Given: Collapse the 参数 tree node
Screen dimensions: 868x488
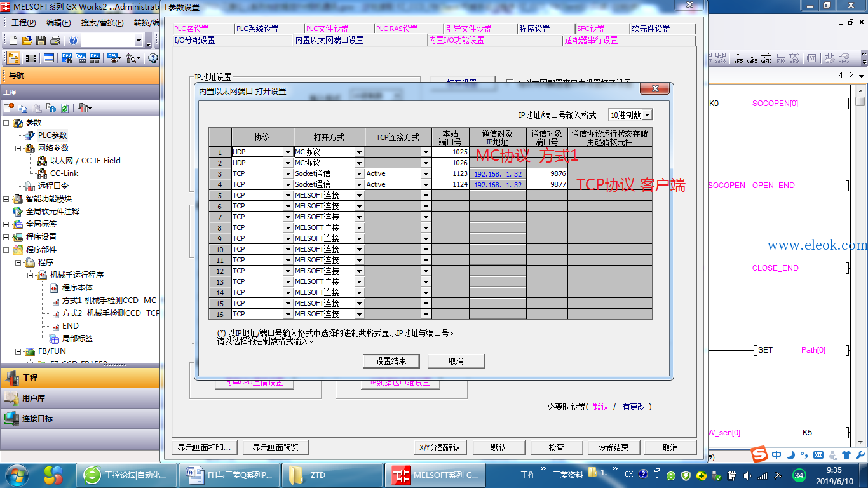Looking at the screenshot, I should pyautogui.click(x=6, y=123).
